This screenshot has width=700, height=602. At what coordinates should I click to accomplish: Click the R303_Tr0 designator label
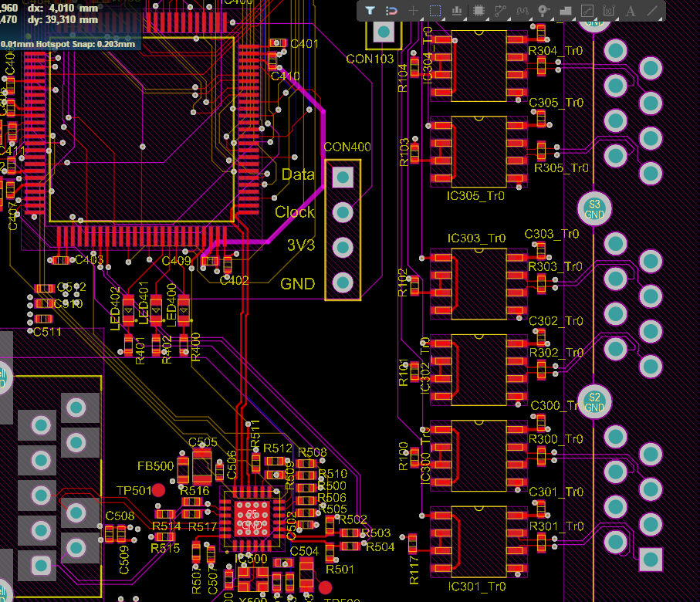(x=556, y=266)
